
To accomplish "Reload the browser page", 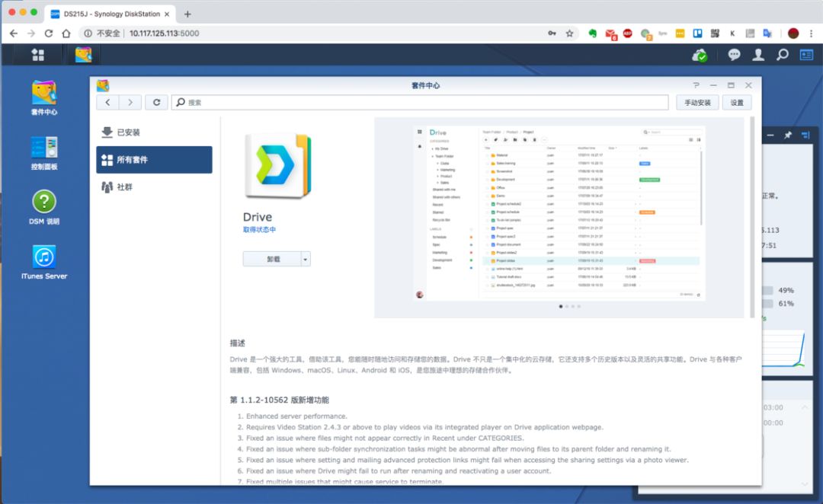I will pos(48,33).
